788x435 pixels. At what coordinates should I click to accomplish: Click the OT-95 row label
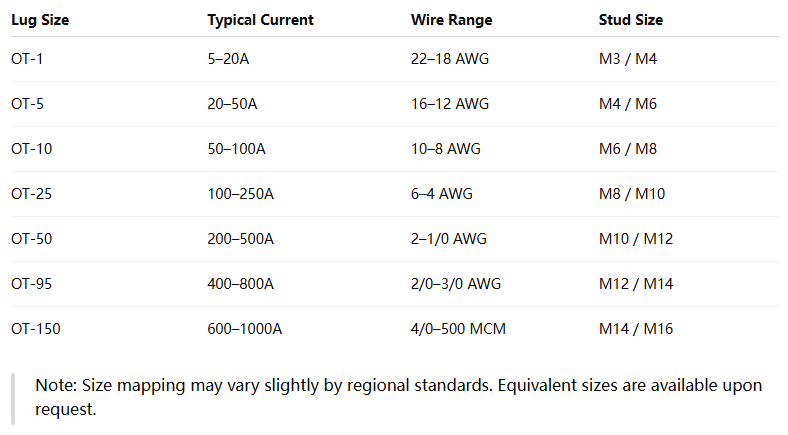31,284
